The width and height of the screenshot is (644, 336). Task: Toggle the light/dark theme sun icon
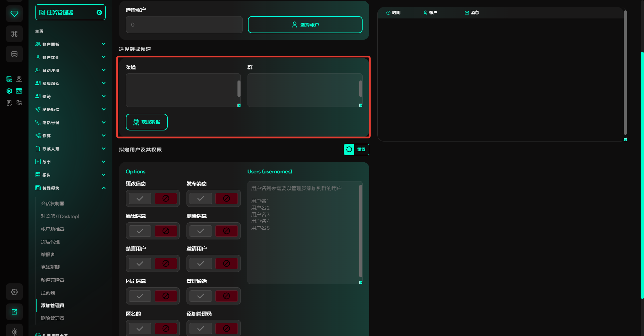(x=14, y=331)
